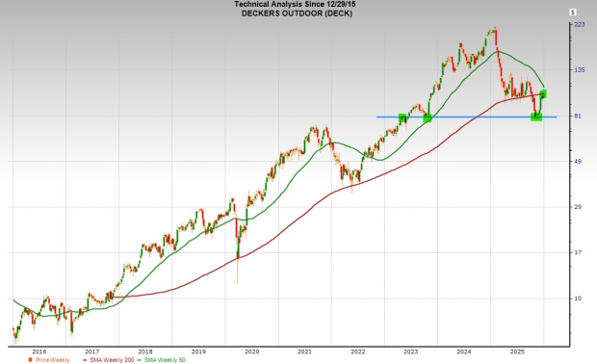Click the green marker at the latest price

tap(543, 93)
